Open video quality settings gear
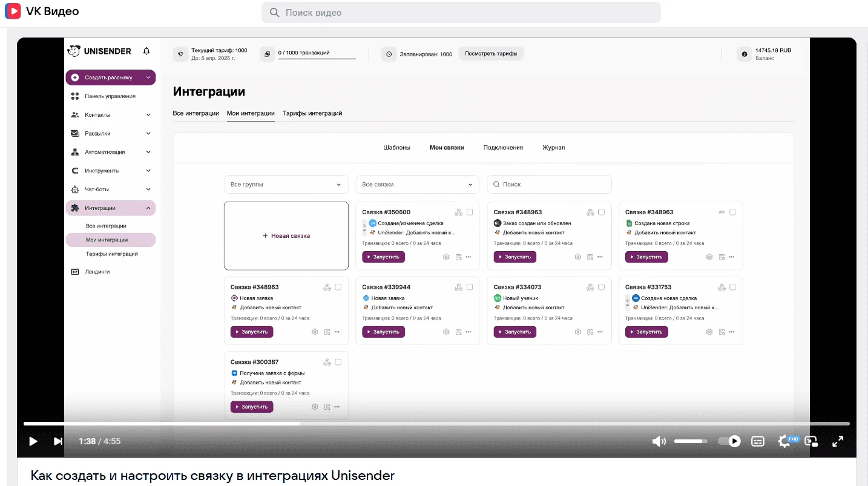Screen dimensions: 868x486 point(784,441)
